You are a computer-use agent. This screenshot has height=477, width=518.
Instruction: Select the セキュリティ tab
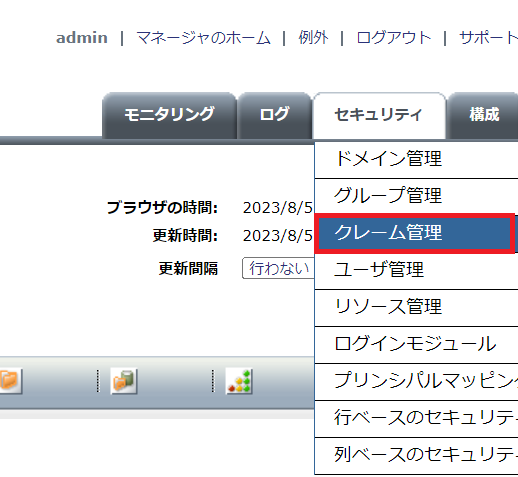click(379, 115)
